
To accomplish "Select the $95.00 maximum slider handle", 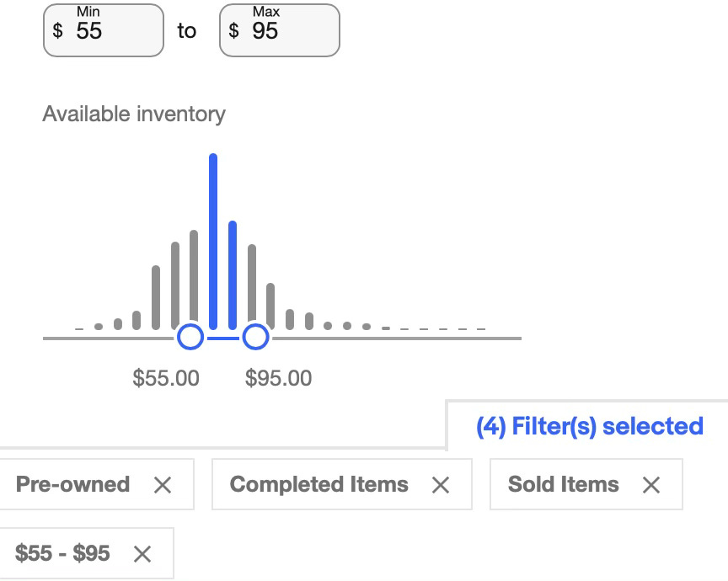I will (x=256, y=337).
